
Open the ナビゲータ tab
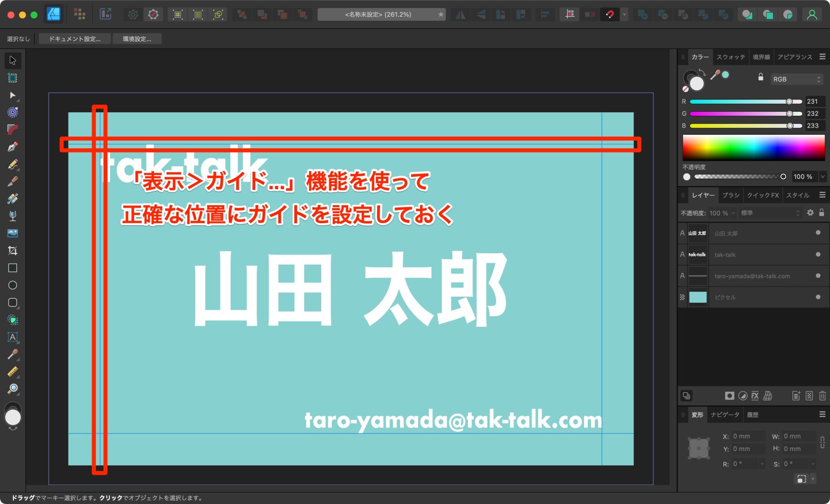(725, 414)
